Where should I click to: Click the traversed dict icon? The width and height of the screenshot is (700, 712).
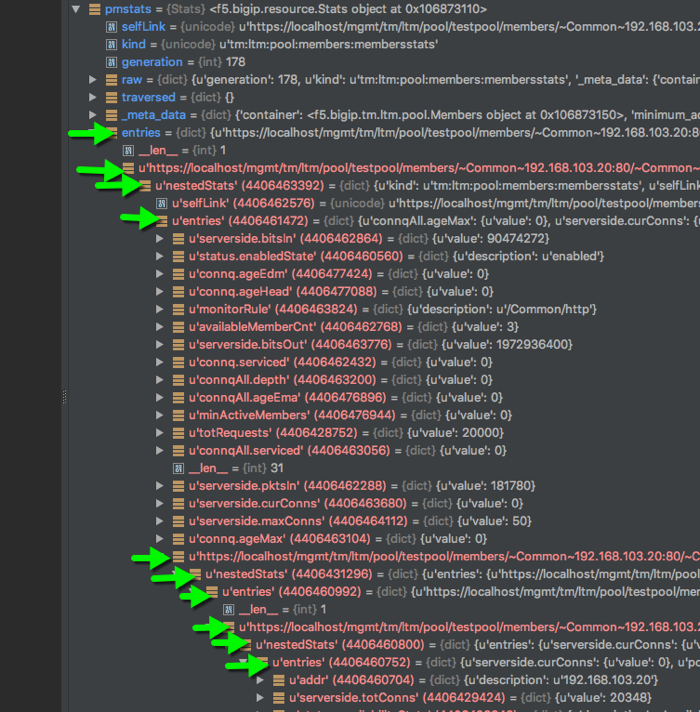tap(111, 97)
